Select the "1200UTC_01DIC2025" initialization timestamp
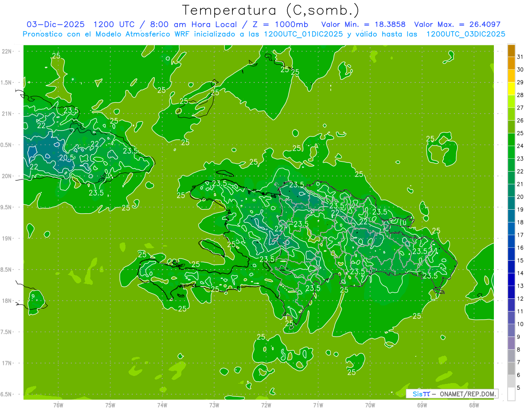The image size is (532, 411). tap(303, 34)
